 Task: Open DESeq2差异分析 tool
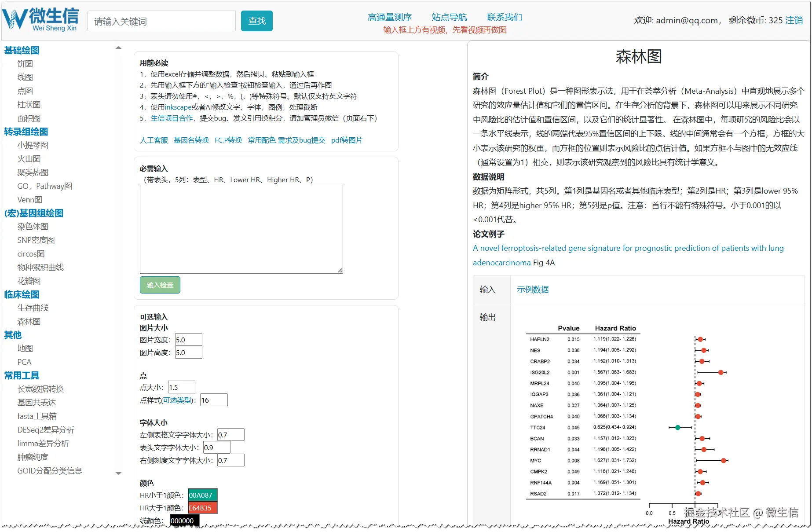coord(46,430)
